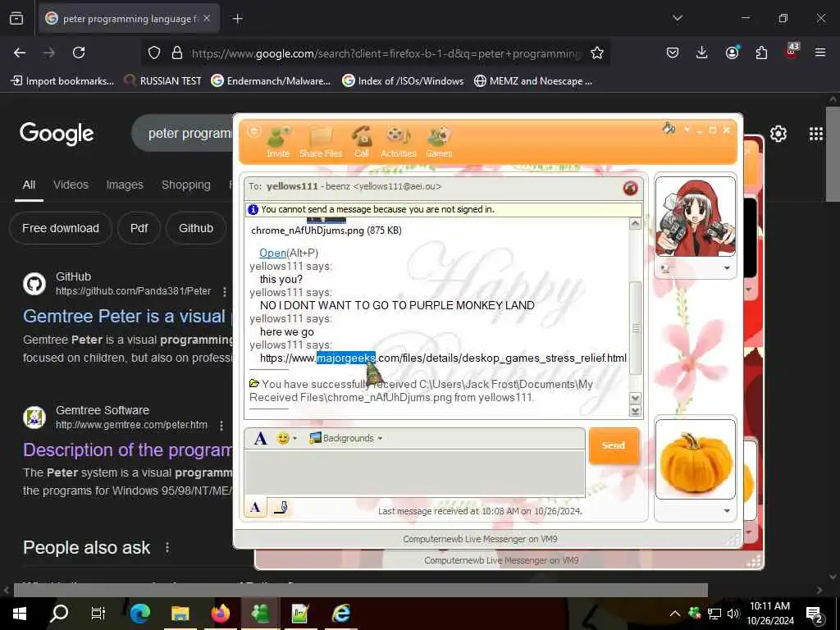Open Internet Explorer from the taskbar
Screen dimensions: 840x630
click(340, 614)
